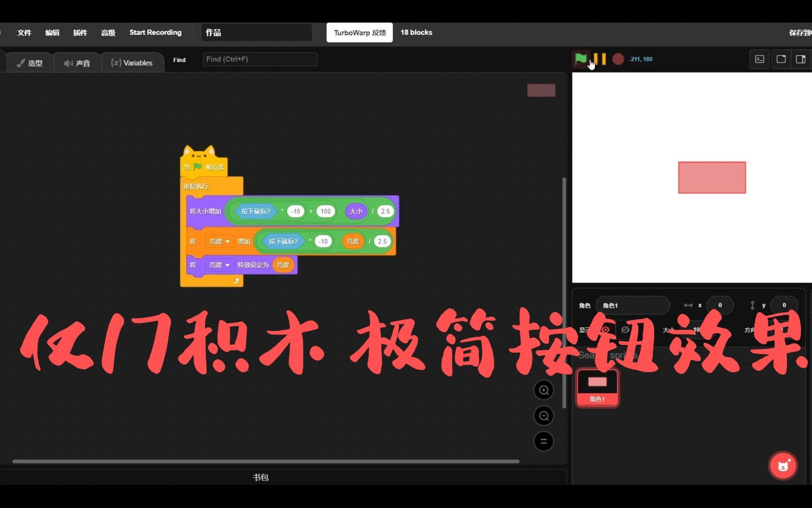This screenshot has width=812, height=508.
Task: Toggle the TurboWarp 反馈 tab
Action: point(358,32)
